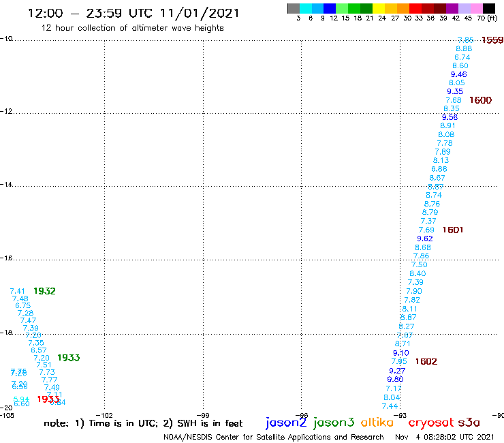504x443 pixels.
Task: Click the 9.80 wave height value
Action: tap(395, 380)
